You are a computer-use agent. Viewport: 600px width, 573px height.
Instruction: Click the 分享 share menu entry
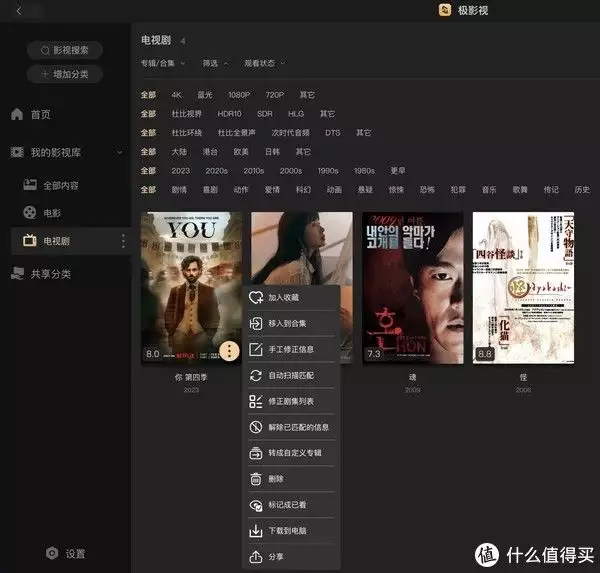click(x=292, y=557)
